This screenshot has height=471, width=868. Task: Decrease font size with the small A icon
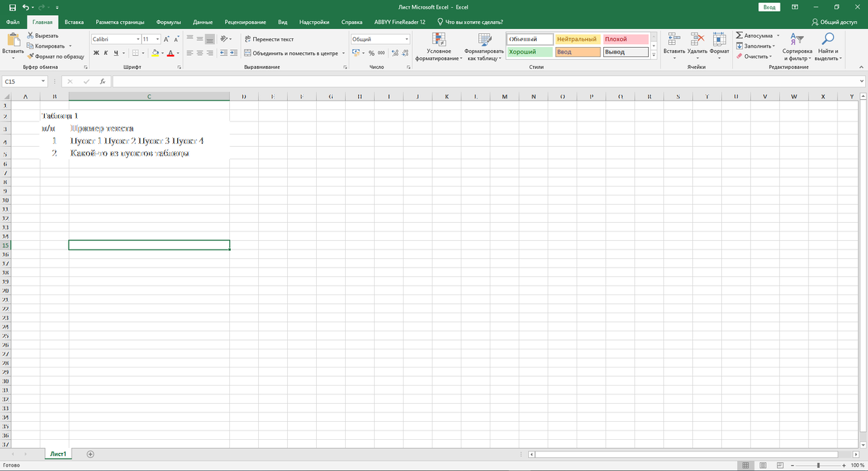click(177, 39)
